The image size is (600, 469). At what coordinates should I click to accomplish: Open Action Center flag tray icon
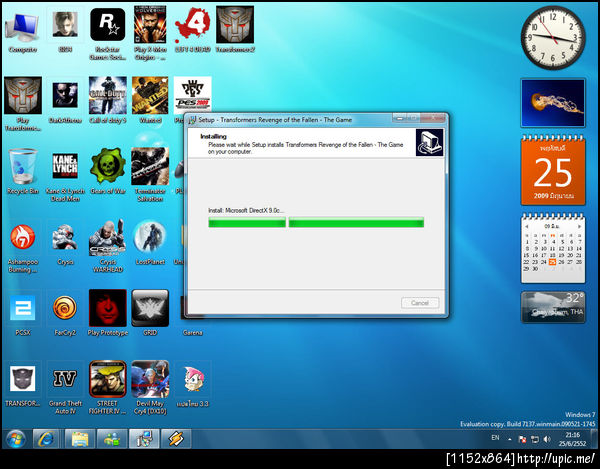pyautogui.click(x=522, y=439)
